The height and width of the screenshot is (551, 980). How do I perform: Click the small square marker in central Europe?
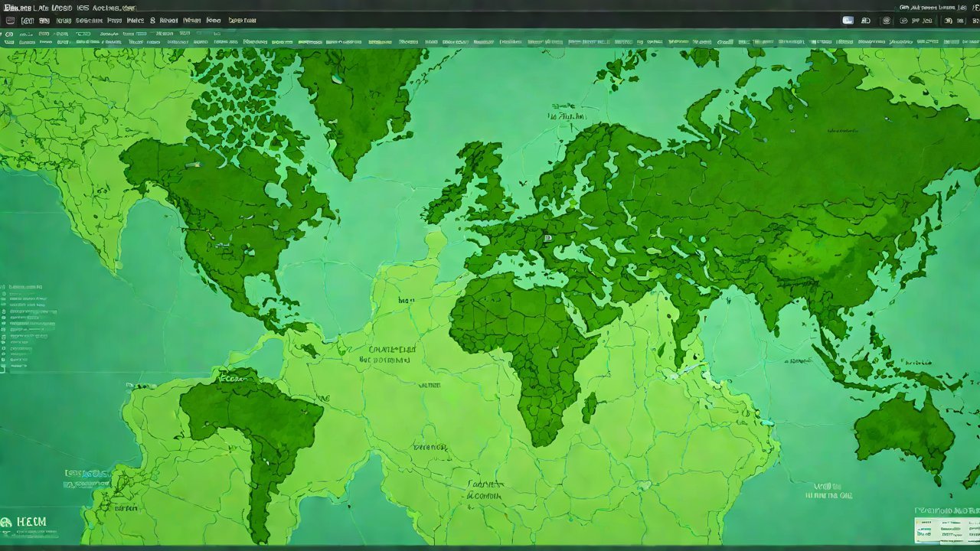tap(547, 238)
